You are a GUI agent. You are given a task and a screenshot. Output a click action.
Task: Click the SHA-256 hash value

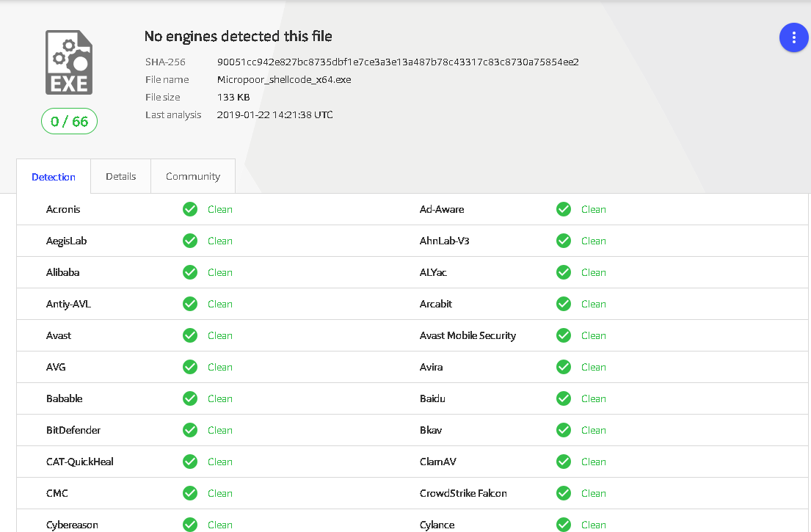[398, 62]
